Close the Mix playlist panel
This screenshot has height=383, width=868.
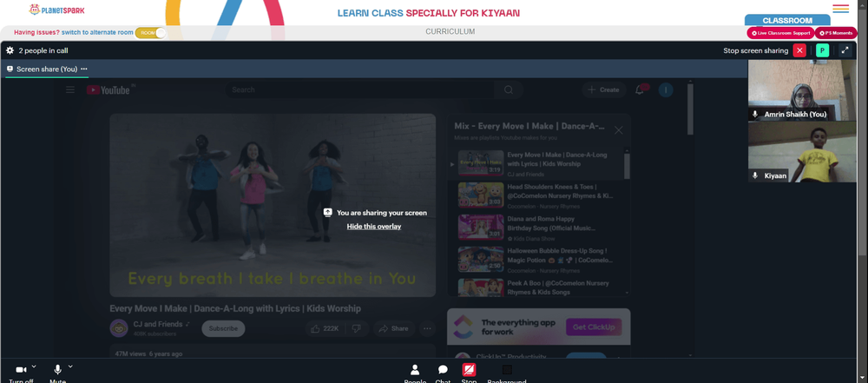coord(618,130)
